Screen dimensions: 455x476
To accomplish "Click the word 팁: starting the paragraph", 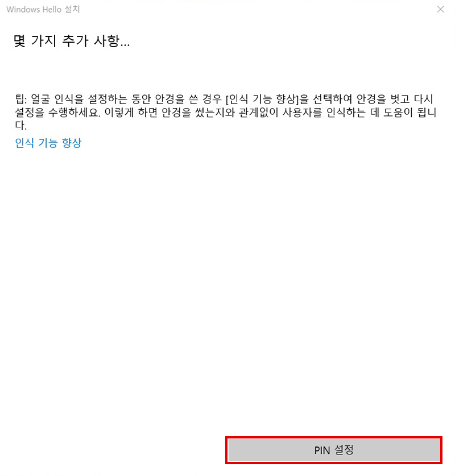I will tap(21, 99).
